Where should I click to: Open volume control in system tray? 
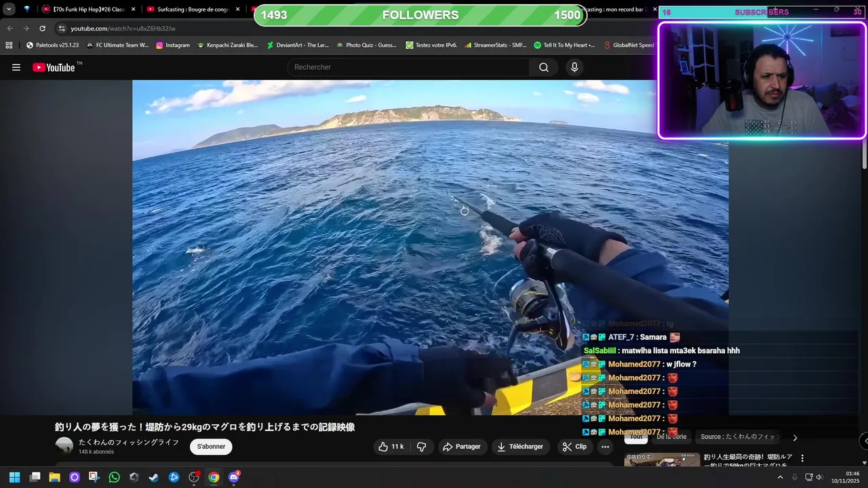[x=818, y=477]
